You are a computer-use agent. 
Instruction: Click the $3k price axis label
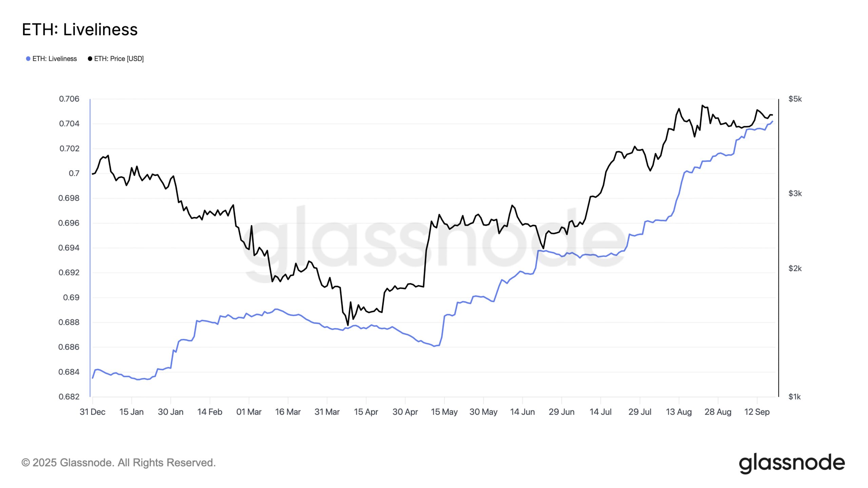click(795, 193)
